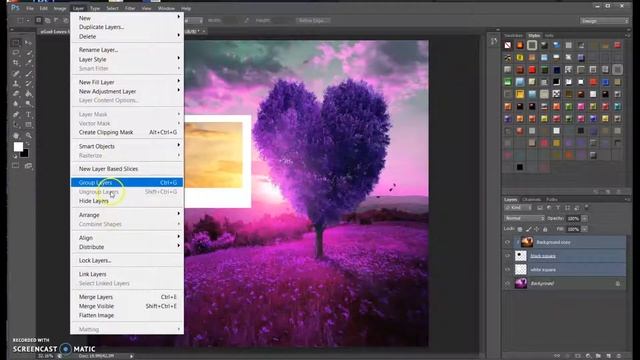Click the Refine Edge button in options bar
Image resolution: width=640 pixels, height=360 pixels.
pyautogui.click(x=313, y=20)
